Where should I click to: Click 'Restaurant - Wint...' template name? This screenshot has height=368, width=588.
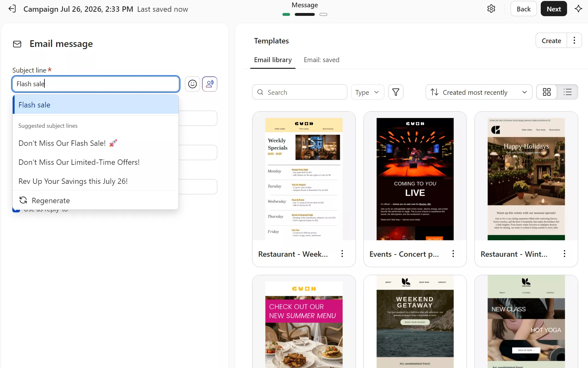point(514,254)
